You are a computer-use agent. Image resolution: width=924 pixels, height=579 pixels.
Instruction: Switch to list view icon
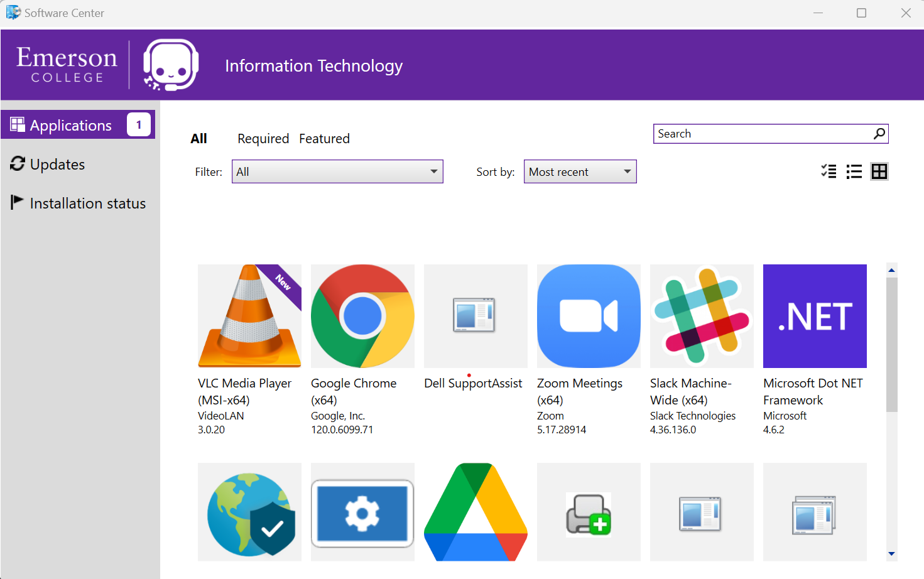854,171
